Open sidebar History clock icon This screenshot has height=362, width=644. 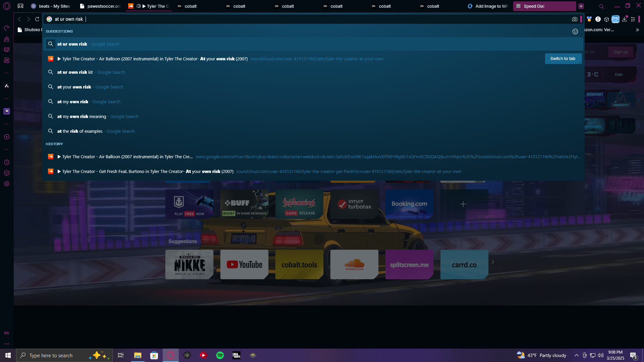tap(7, 162)
